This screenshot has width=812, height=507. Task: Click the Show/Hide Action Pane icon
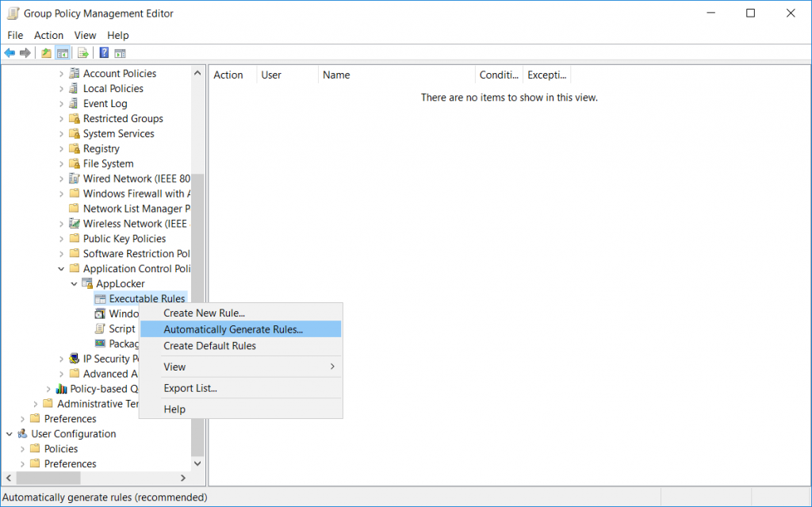(121, 53)
